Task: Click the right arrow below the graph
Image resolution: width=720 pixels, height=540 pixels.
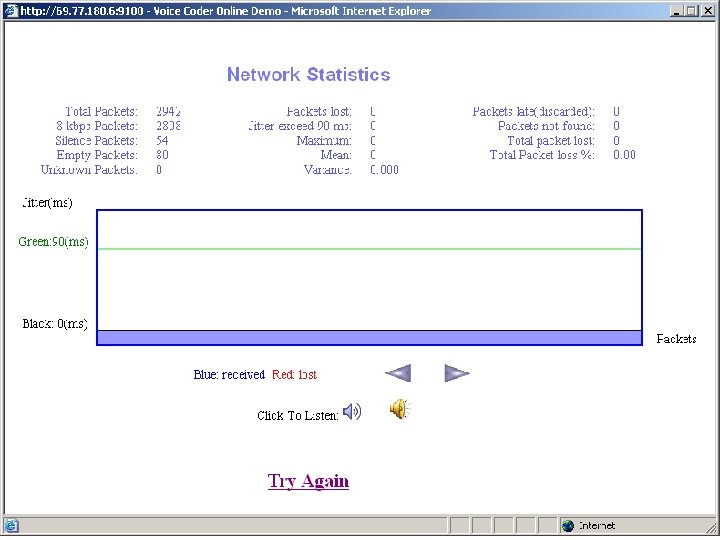Action: click(456, 373)
